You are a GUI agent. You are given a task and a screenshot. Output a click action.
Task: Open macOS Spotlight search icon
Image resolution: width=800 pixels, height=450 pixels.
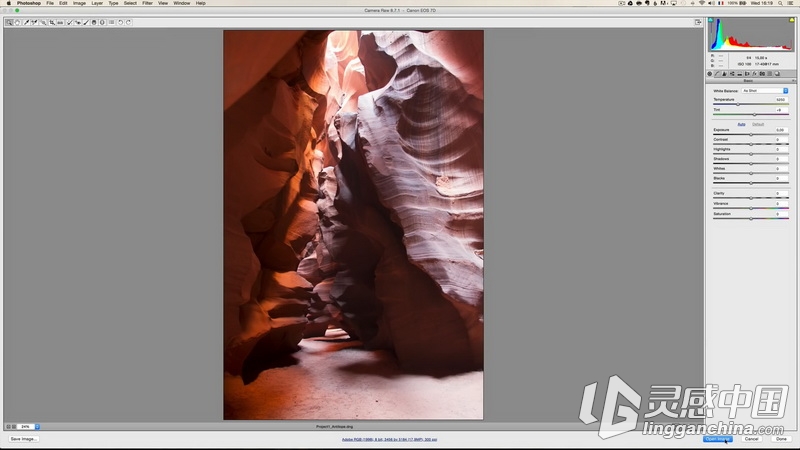tap(780, 3)
